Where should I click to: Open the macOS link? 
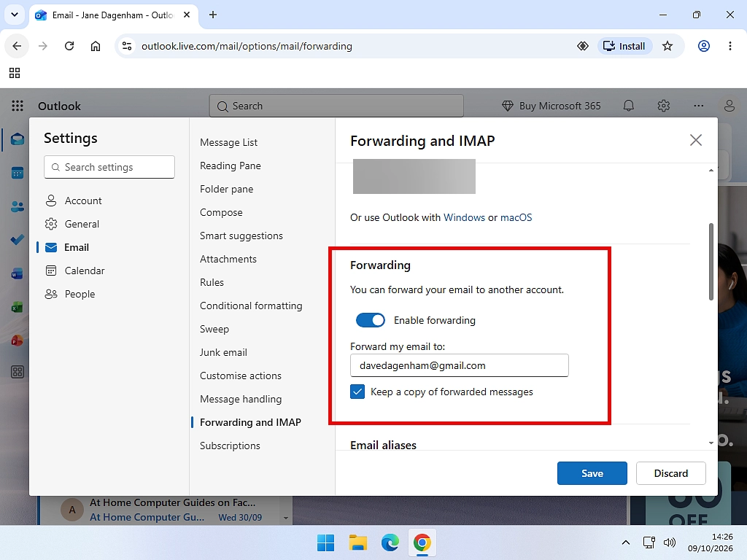pyautogui.click(x=516, y=217)
